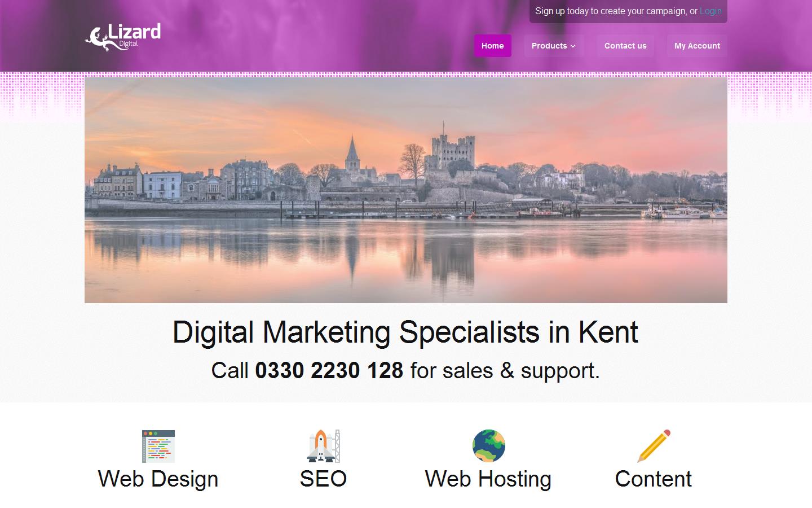Click the sign up today campaign notice
812x508 pixels.
[x=628, y=11]
